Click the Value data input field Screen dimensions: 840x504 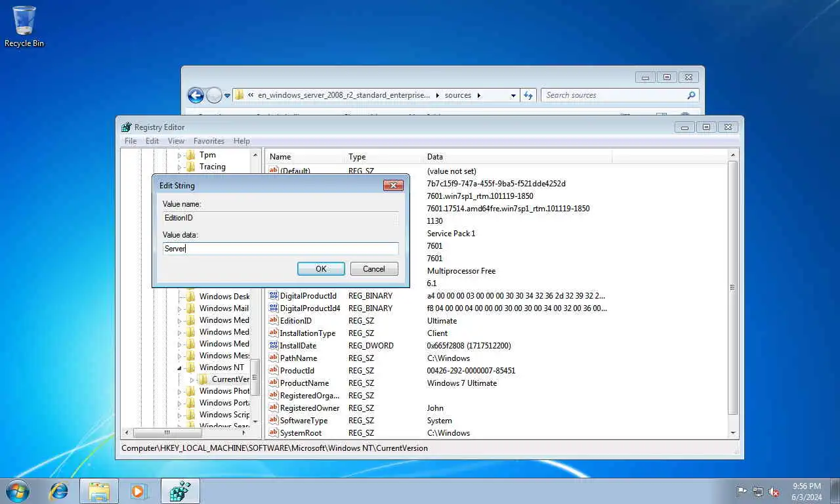point(280,249)
